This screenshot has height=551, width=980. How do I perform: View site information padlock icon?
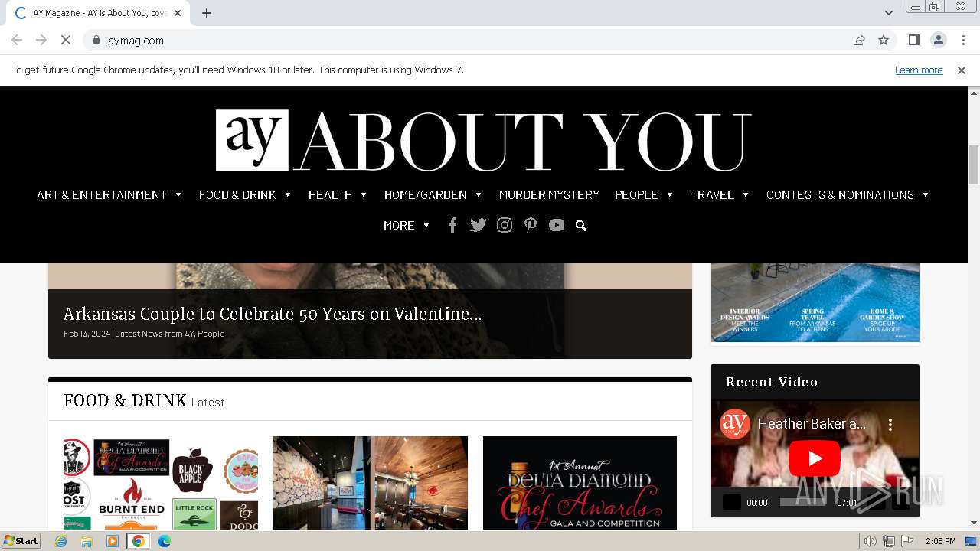(96, 40)
